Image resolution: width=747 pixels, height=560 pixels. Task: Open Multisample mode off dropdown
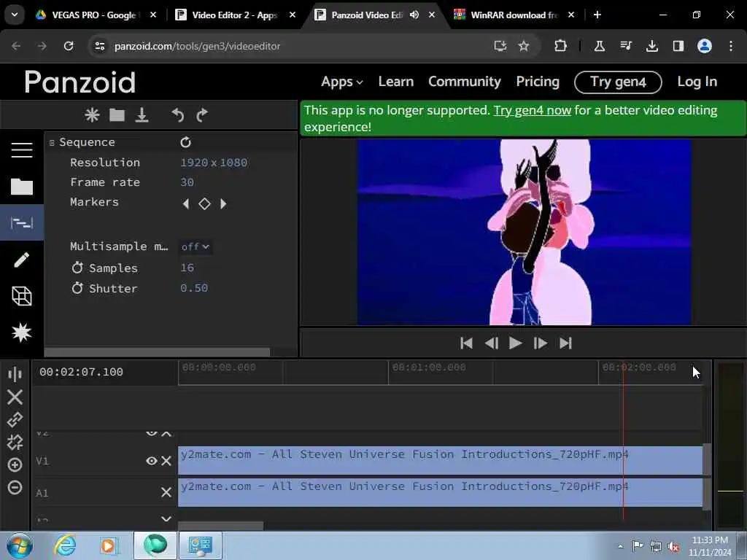click(x=196, y=246)
